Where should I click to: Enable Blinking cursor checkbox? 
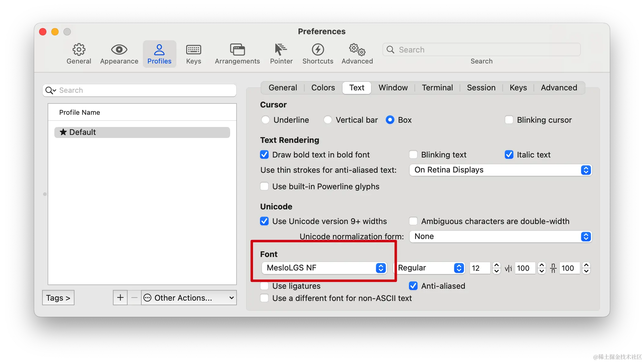click(509, 120)
